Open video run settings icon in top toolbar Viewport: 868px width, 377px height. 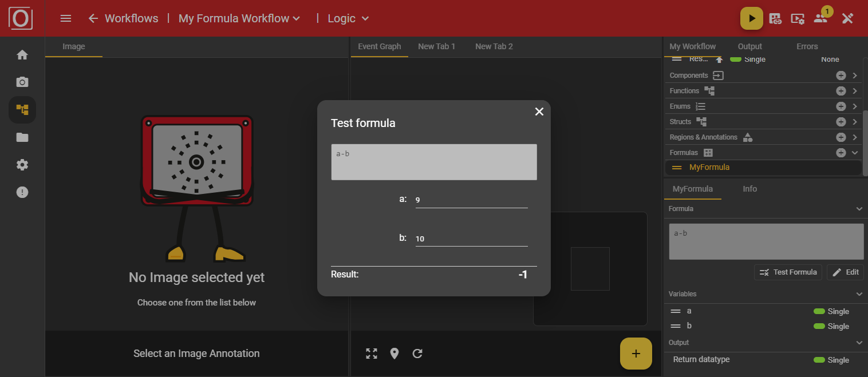798,18
